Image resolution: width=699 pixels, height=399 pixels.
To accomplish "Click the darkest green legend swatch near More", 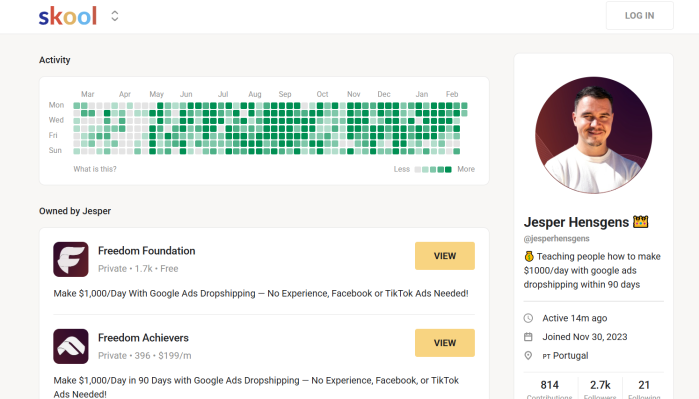I will tap(448, 169).
